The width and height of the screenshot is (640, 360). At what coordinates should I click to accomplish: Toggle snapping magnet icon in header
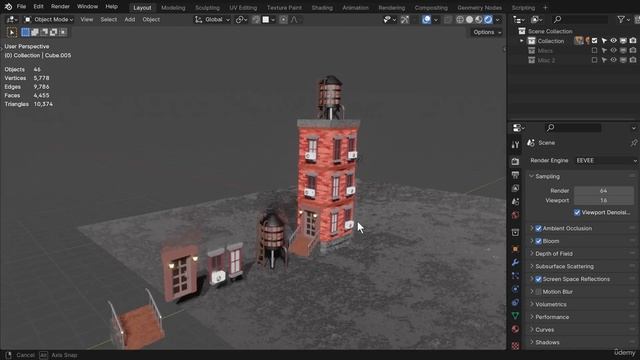pyautogui.click(x=256, y=20)
